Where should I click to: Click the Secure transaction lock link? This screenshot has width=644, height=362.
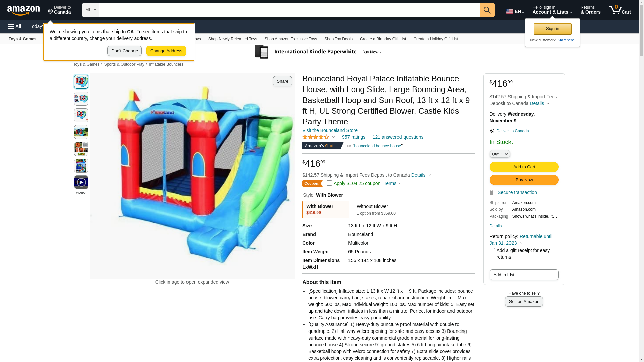[x=513, y=192]
